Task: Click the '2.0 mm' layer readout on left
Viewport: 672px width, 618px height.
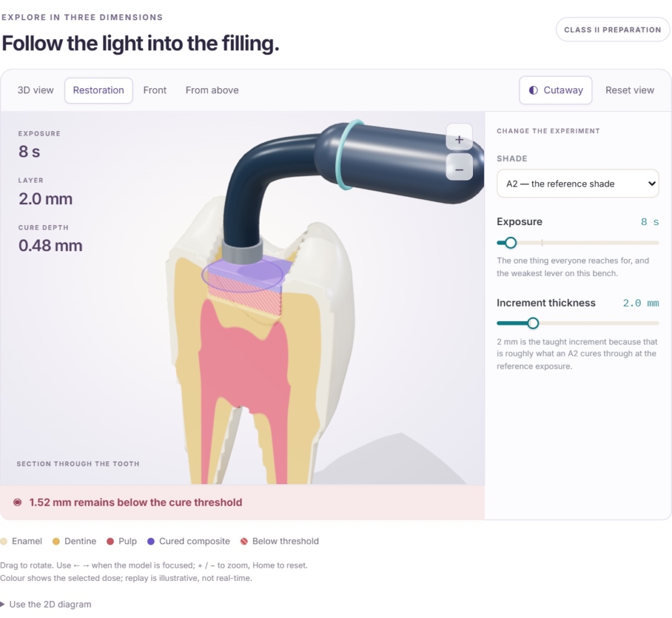Action: [46, 199]
